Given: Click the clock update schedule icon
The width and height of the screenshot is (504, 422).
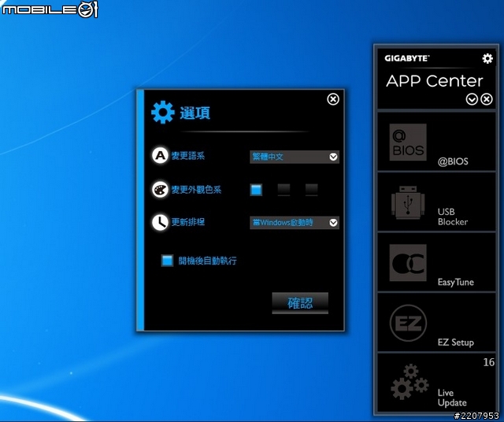Looking at the screenshot, I should pyautogui.click(x=160, y=222).
